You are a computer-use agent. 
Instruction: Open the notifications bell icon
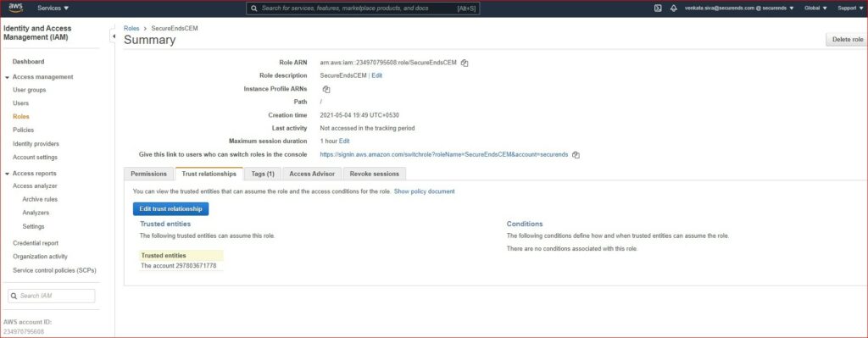pos(674,8)
